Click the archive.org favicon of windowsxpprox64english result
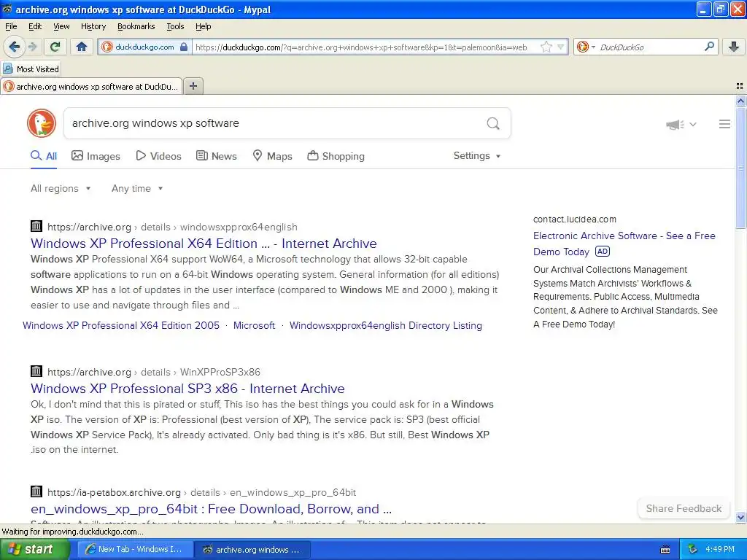The width and height of the screenshot is (747, 560). (x=36, y=226)
